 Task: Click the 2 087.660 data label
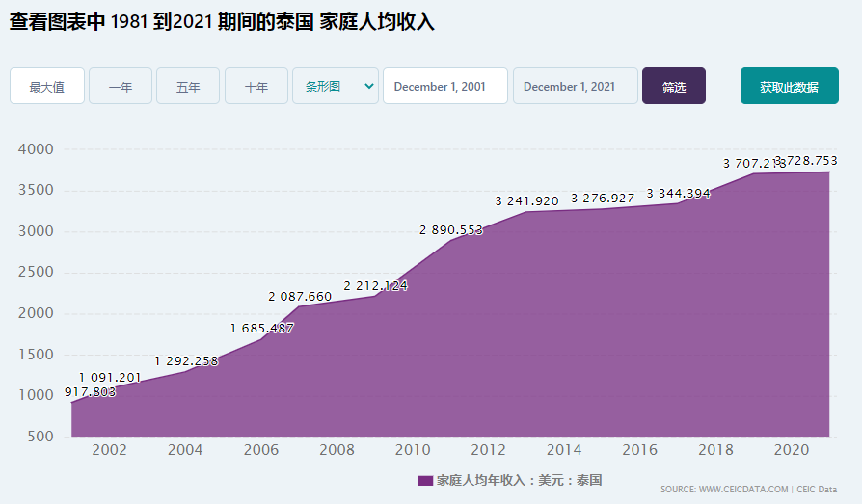300,297
